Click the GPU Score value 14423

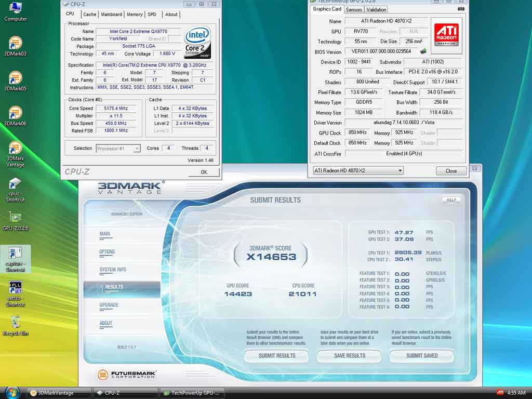238,294
